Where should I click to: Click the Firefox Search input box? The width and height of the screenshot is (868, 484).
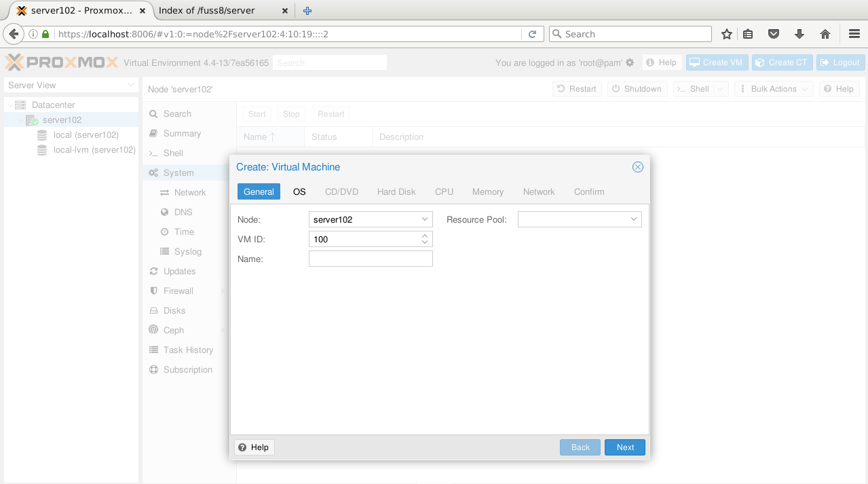click(x=630, y=34)
